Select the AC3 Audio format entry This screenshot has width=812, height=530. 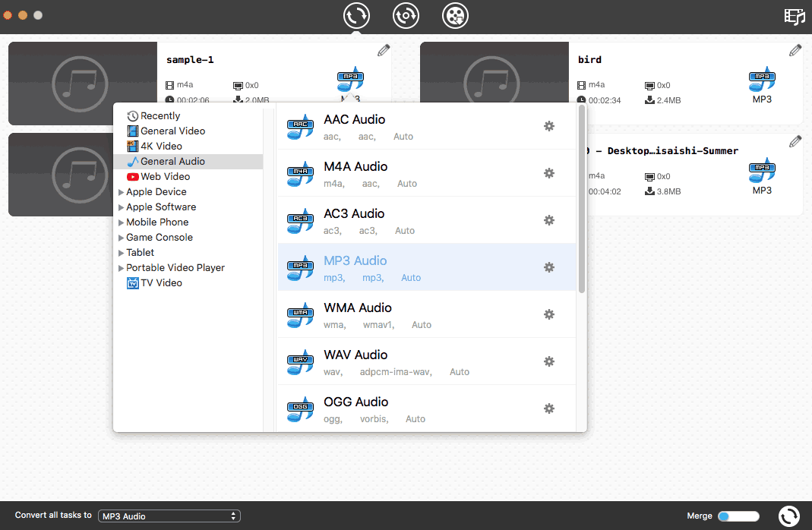coord(354,213)
